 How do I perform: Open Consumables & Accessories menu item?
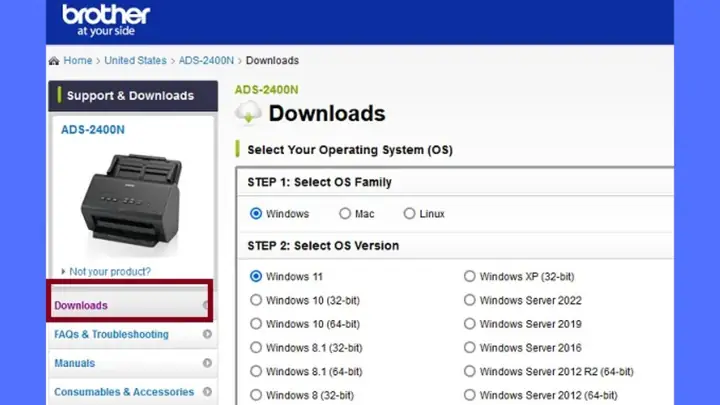tap(133, 392)
